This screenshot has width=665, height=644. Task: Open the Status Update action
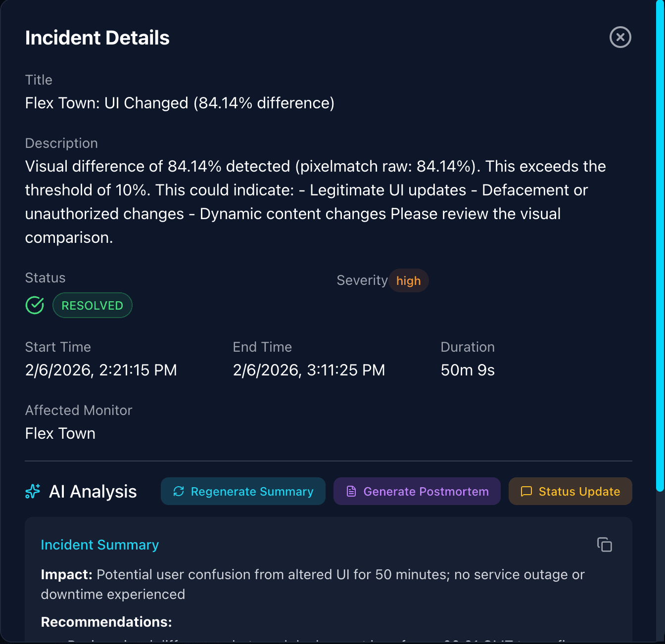(x=570, y=491)
